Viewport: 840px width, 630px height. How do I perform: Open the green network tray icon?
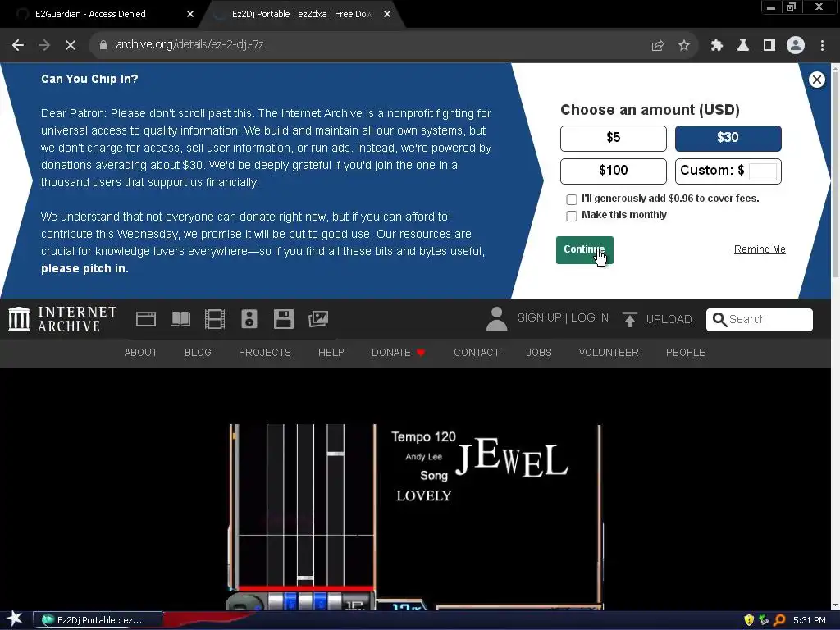pos(764,620)
